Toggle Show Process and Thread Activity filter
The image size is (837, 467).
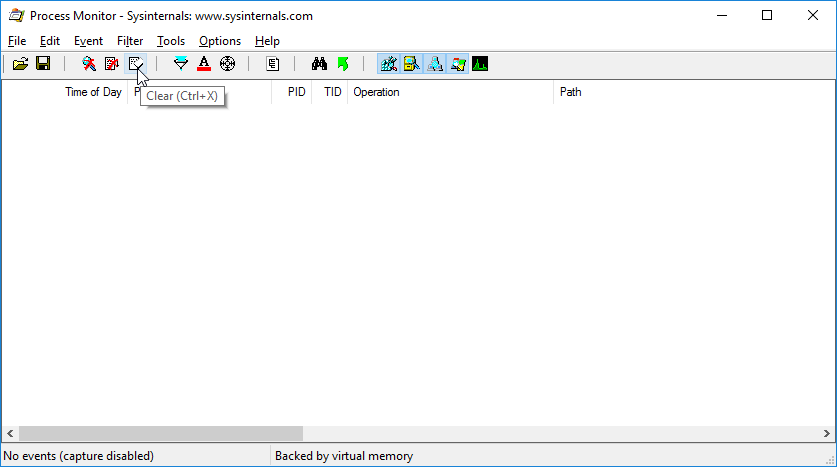coord(457,64)
